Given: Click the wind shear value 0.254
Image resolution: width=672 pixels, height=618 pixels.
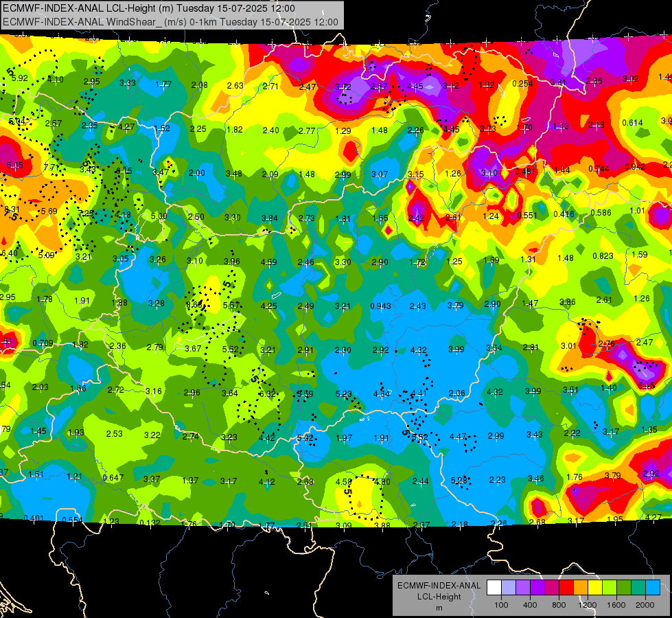Looking at the screenshot, I should pyautogui.click(x=522, y=84).
